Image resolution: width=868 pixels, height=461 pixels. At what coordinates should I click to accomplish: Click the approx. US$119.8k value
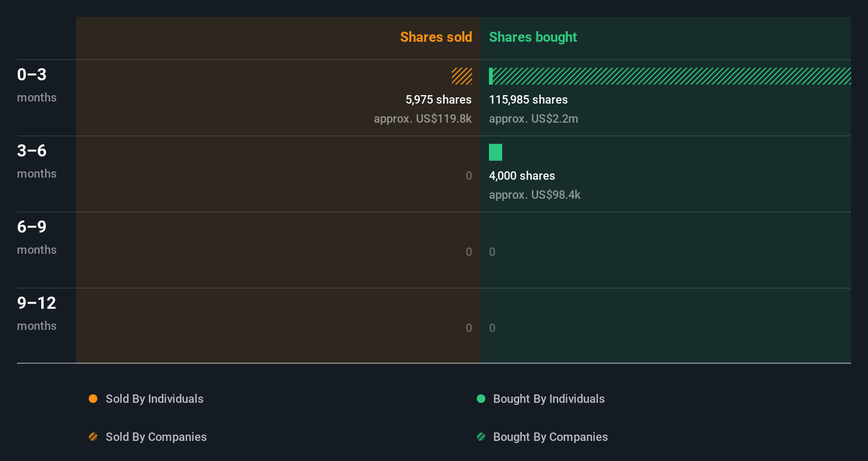422,118
